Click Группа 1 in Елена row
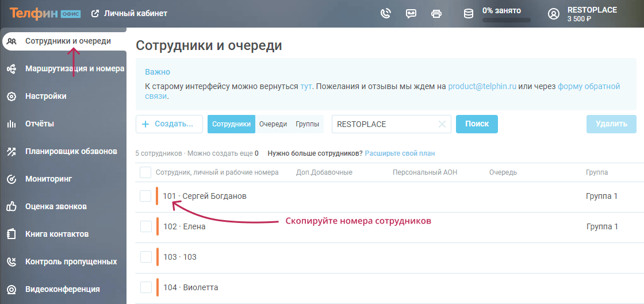 click(x=602, y=226)
